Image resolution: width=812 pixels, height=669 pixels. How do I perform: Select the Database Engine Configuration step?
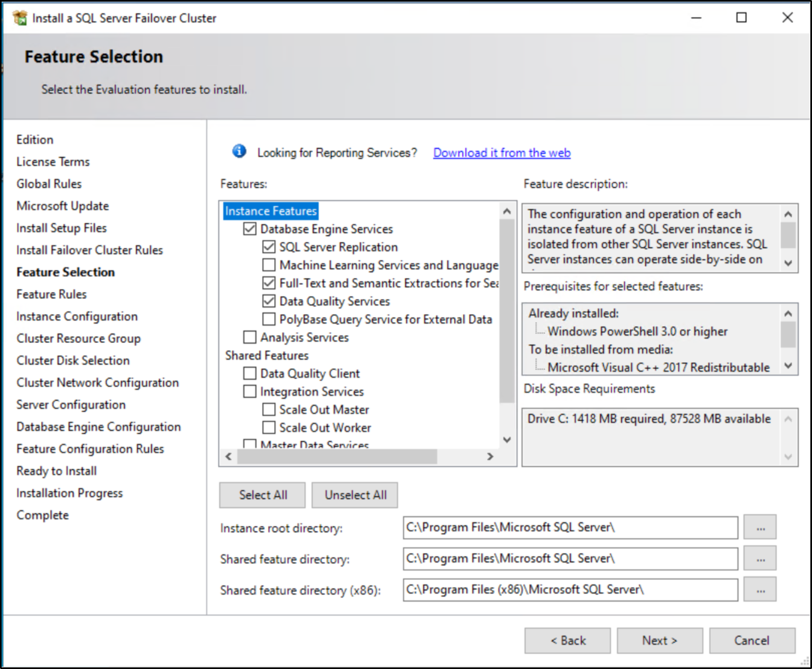click(x=98, y=427)
